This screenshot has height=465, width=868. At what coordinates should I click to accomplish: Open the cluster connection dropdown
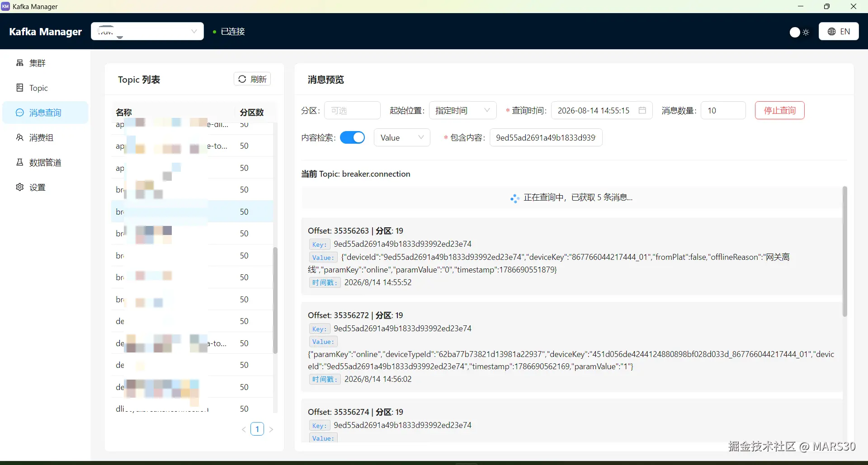click(147, 31)
